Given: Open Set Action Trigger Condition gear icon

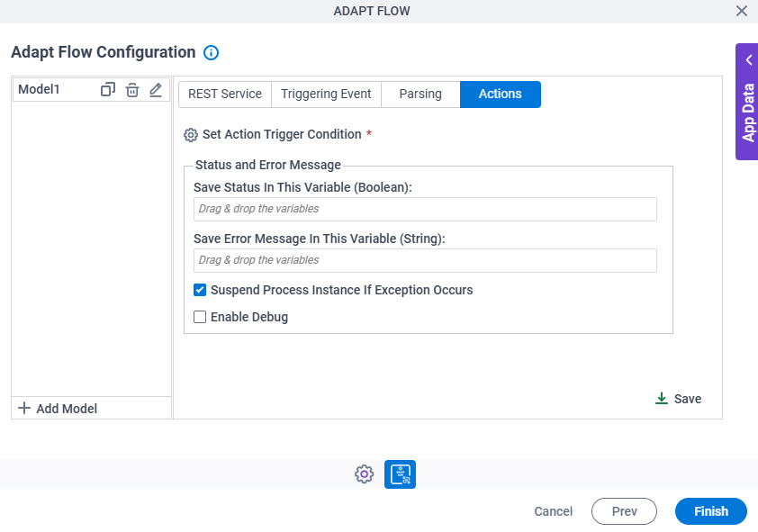Looking at the screenshot, I should (191, 135).
